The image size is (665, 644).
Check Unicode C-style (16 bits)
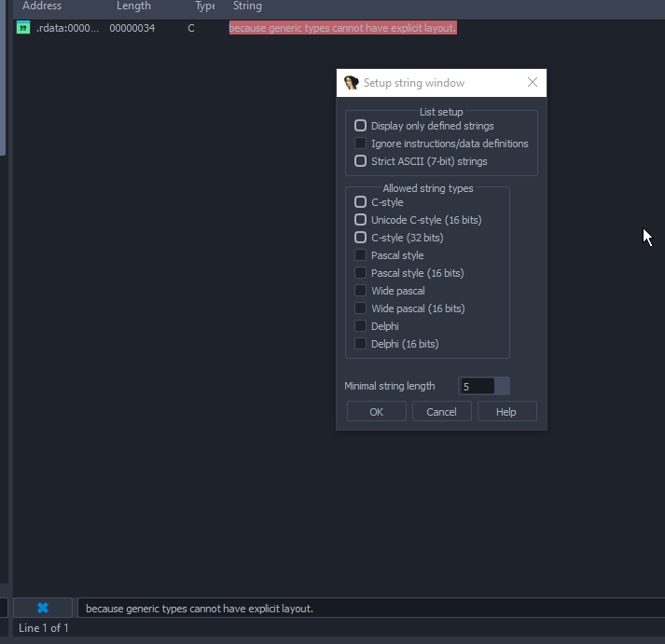coord(361,219)
